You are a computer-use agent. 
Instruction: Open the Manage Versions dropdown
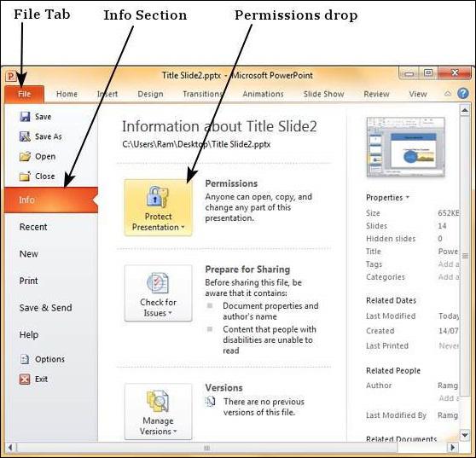(158, 411)
